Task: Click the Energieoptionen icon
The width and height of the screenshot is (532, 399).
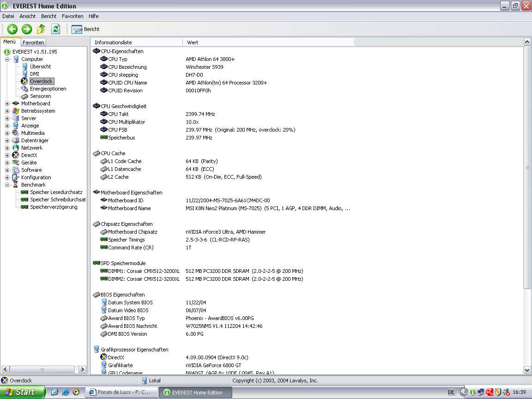Action: point(24,89)
